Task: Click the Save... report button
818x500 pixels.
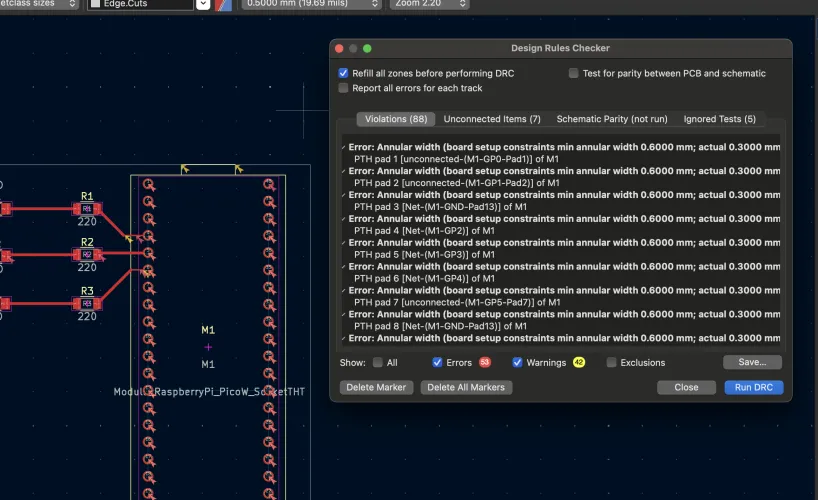Action: (752, 362)
